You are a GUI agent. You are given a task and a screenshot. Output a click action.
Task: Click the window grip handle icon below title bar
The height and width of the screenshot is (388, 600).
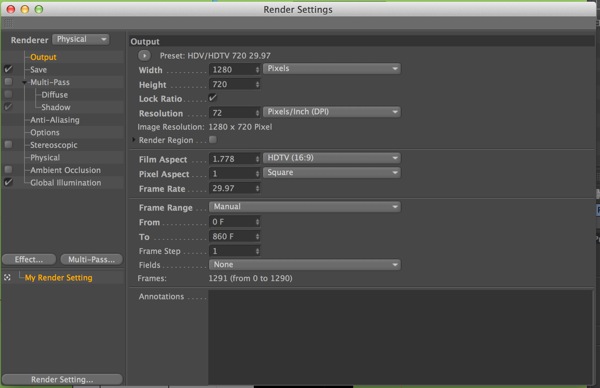[x=8, y=23]
